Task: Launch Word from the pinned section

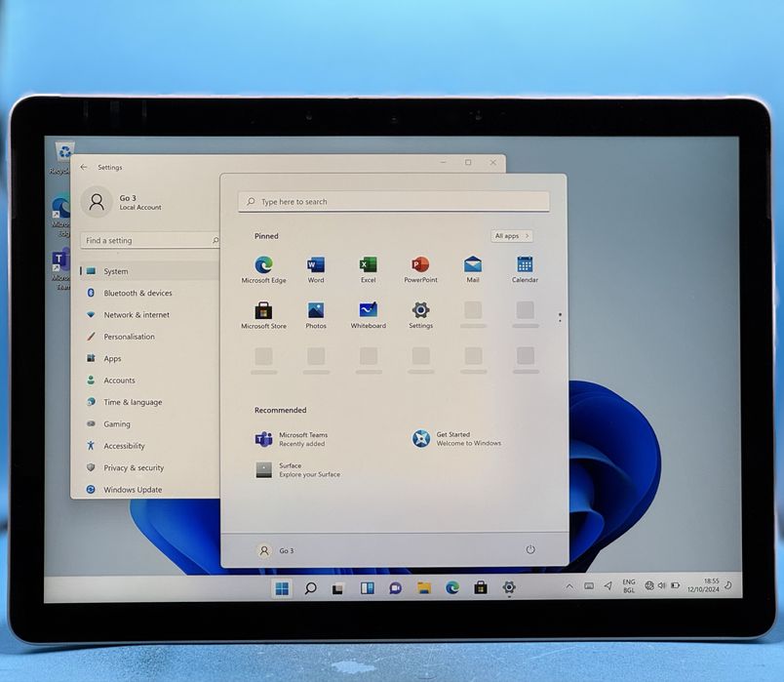Action: coord(316,269)
